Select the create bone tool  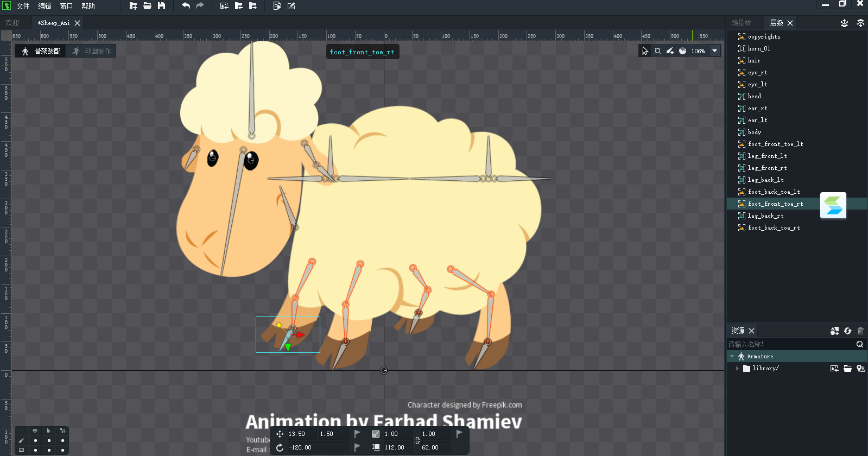tap(670, 51)
